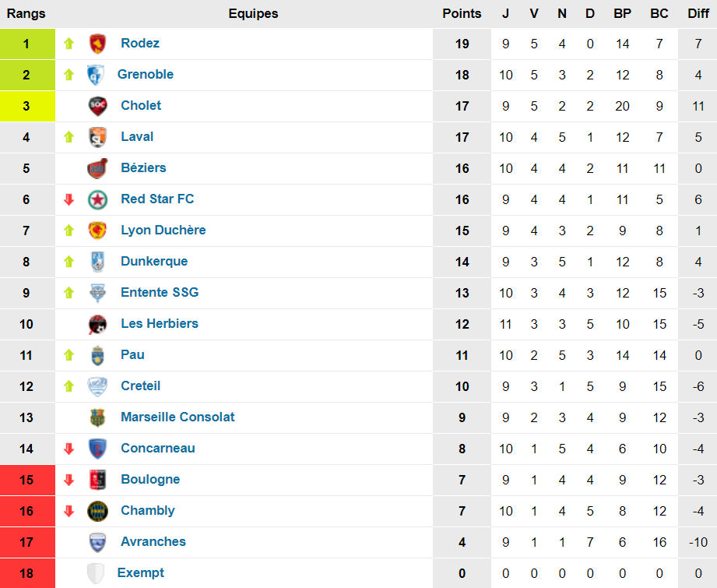
Task: Click the Chambly round club badge
Action: [x=97, y=511]
